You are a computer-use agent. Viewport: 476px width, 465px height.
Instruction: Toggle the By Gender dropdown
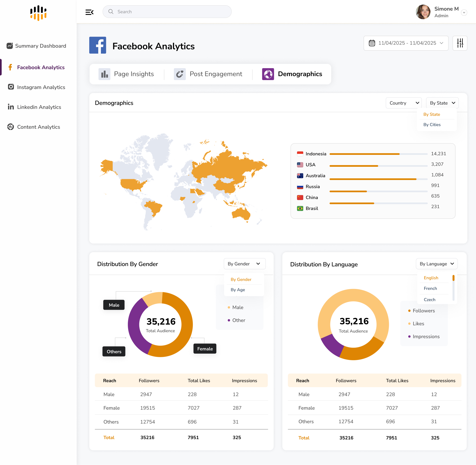(x=245, y=264)
